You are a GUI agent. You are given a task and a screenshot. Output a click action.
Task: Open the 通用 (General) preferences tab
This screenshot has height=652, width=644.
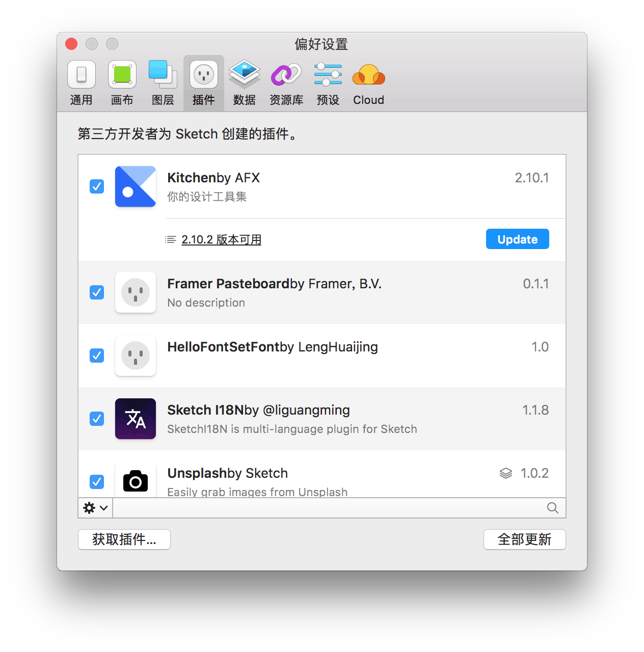click(x=82, y=83)
